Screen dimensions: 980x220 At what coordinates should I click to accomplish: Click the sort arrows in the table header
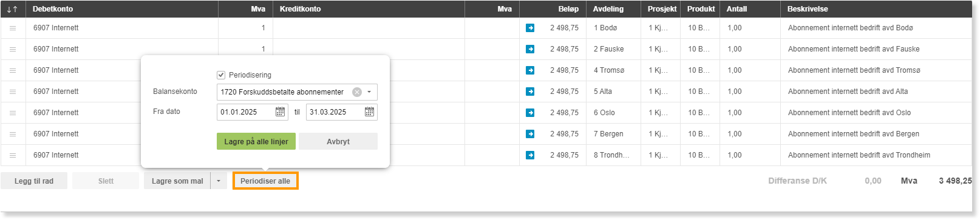pos(12,9)
